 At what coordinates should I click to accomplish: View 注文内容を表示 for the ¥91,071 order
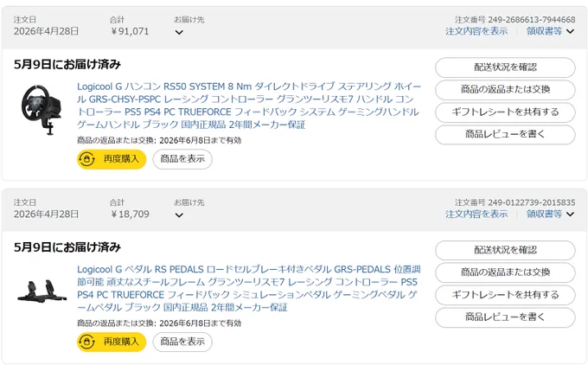(x=476, y=31)
